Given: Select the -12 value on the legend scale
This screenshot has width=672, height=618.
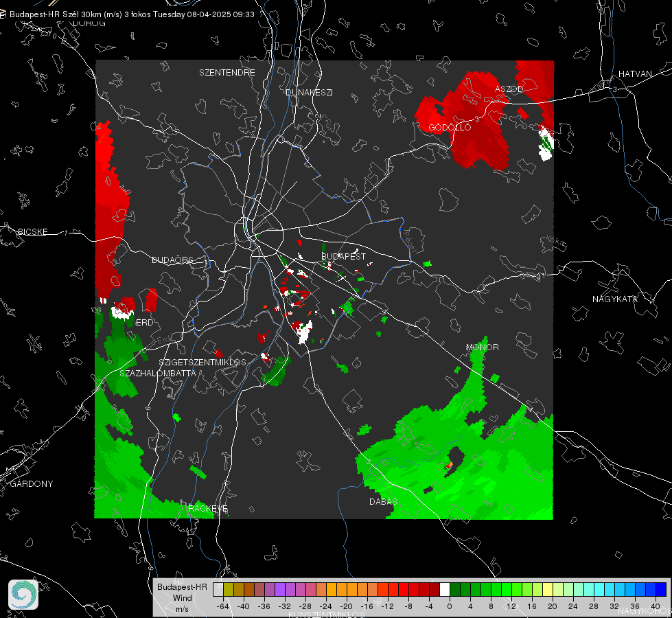Looking at the screenshot, I should pyautogui.click(x=387, y=606).
